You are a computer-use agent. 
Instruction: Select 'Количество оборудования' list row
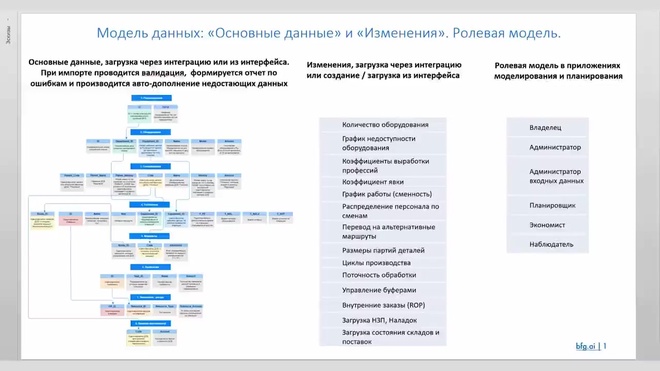383,125
